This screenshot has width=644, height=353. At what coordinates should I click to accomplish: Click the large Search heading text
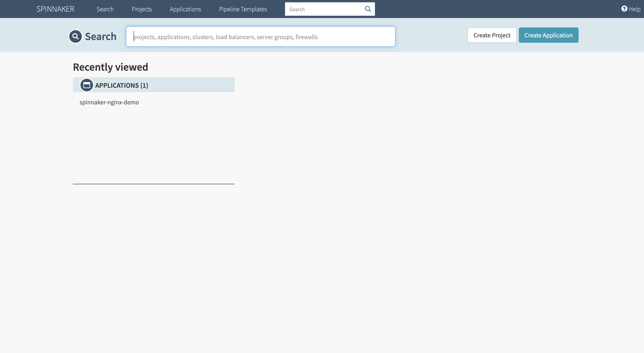(100, 36)
